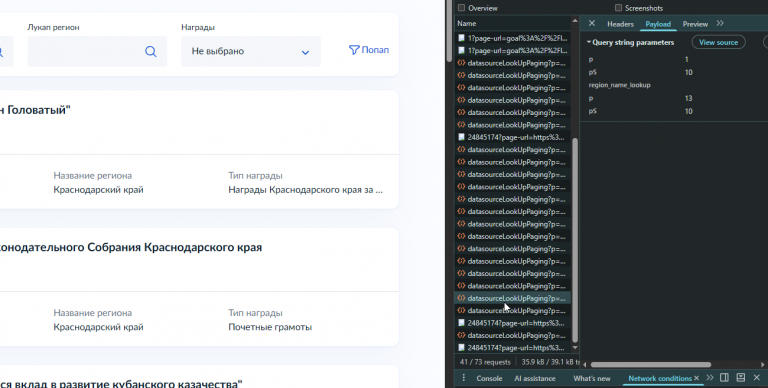Click heading about развитие кубанского казачества

tap(121, 383)
